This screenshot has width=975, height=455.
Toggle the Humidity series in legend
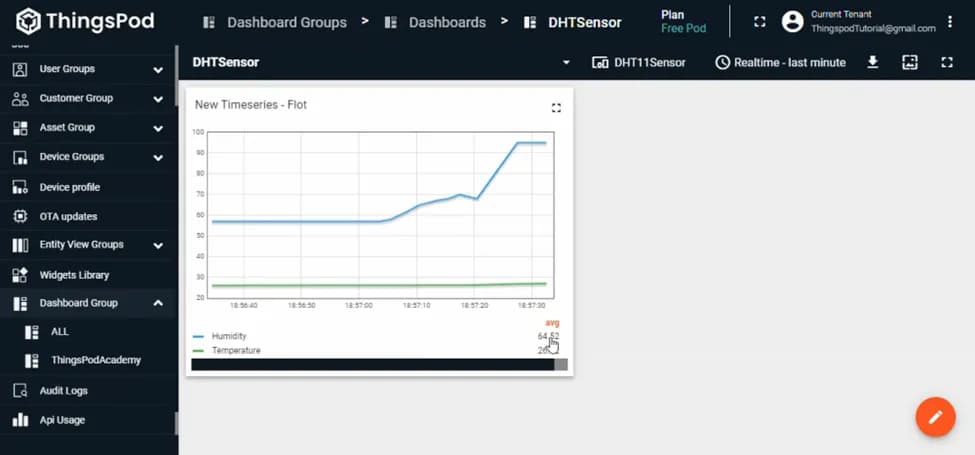pos(228,336)
